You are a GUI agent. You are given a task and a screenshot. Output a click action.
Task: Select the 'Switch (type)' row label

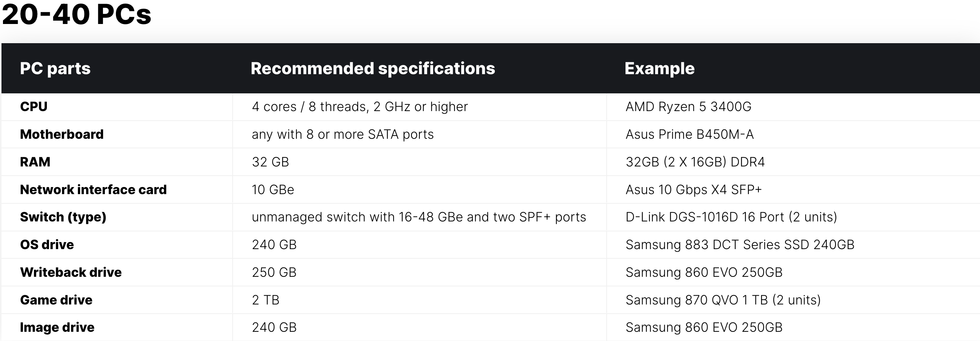click(63, 217)
